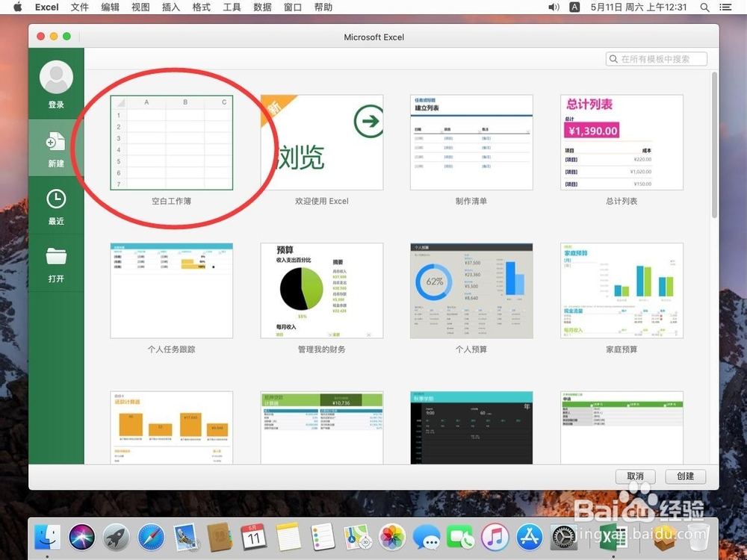Viewport: 747px width, 560px height.
Task: Open Mail stamp icon in Dock
Action: (185, 537)
